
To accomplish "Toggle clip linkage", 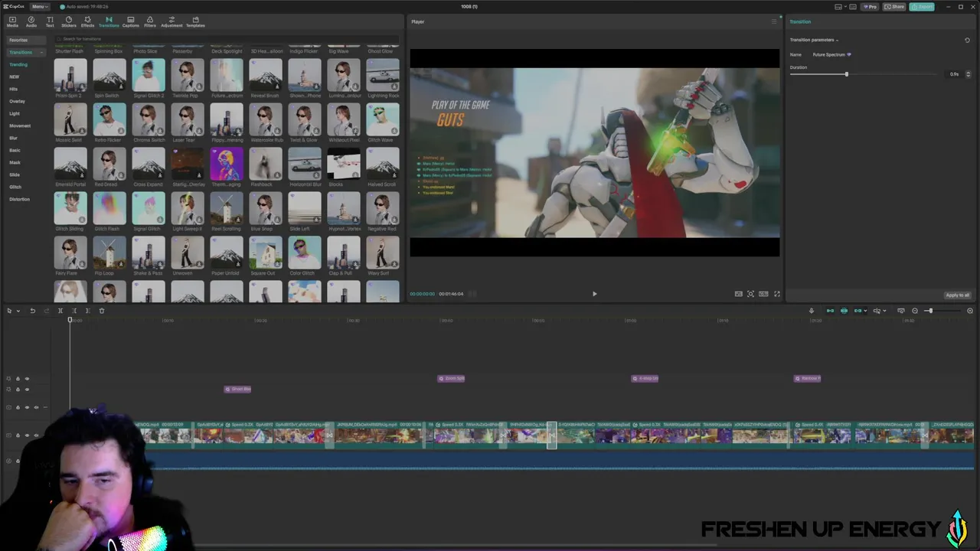I will point(857,311).
